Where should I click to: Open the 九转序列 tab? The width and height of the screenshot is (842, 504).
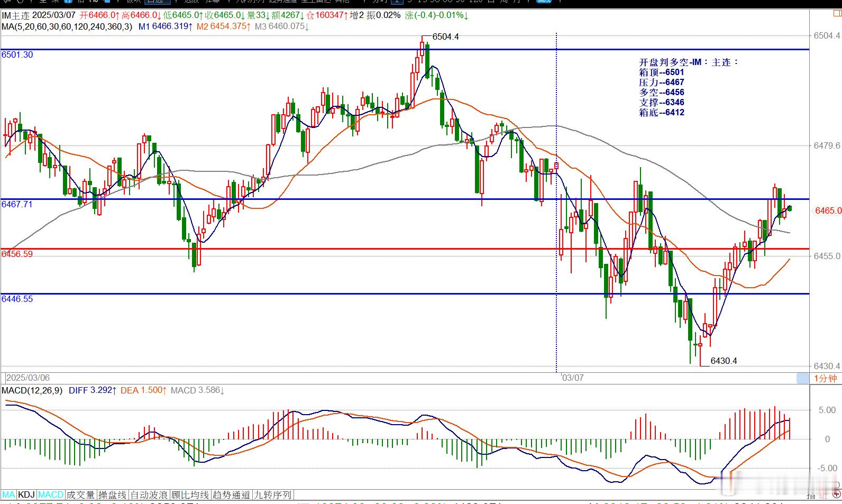pos(273,495)
